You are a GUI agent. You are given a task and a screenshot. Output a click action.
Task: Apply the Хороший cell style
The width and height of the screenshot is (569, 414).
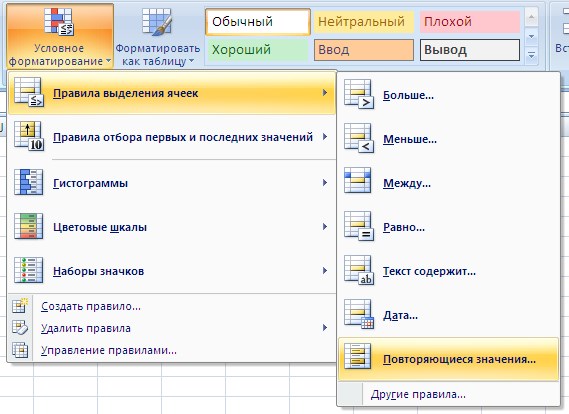pyautogui.click(x=258, y=50)
